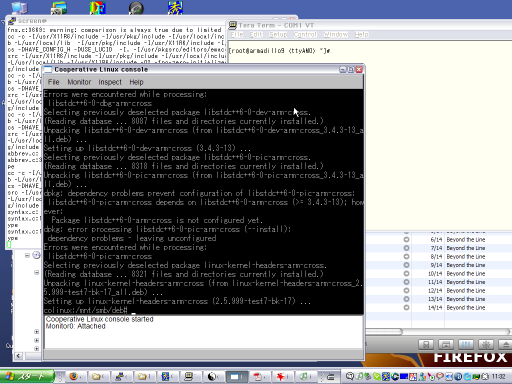The height and width of the screenshot is (384, 512).
Task: Switch to Tera Term taskbar button
Action: (x=190, y=377)
